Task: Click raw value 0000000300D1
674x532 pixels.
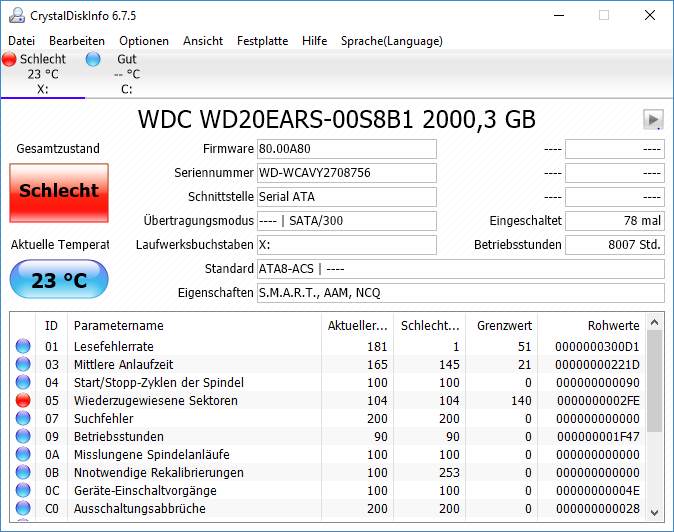Action: point(597,346)
